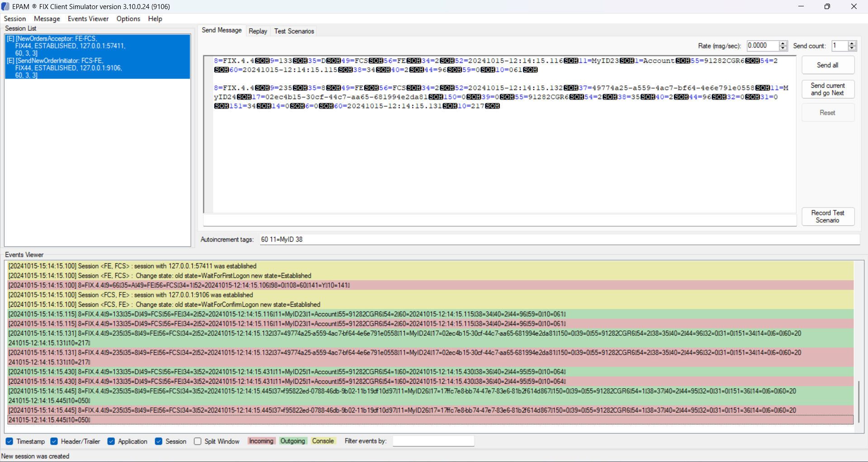
Task: Open the Options menu
Action: point(128,19)
